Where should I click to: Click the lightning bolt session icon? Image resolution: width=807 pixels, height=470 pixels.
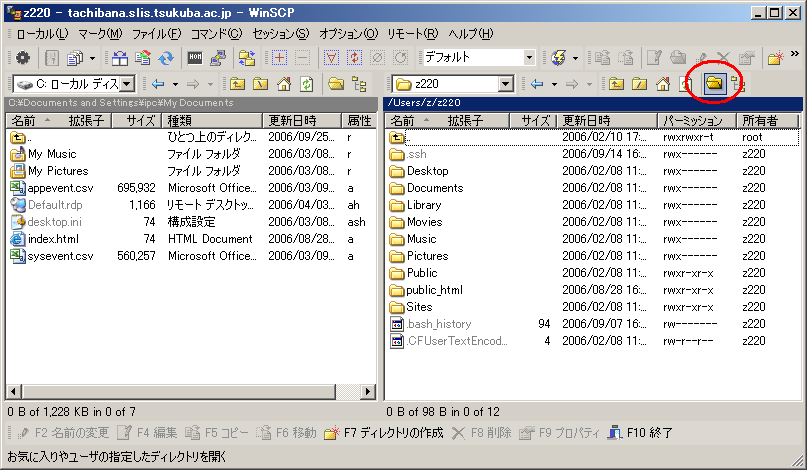559,58
